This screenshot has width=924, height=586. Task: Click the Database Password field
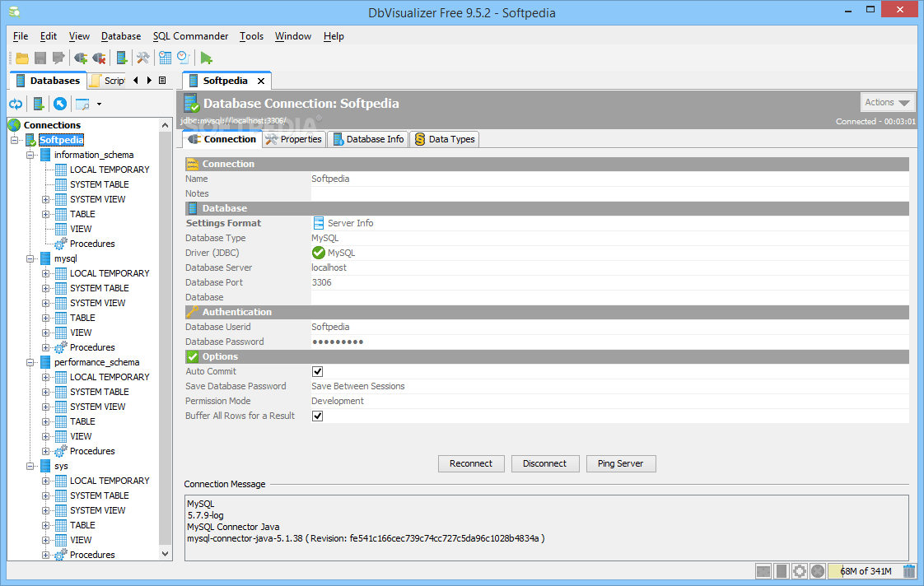pyautogui.click(x=609, y=342)
